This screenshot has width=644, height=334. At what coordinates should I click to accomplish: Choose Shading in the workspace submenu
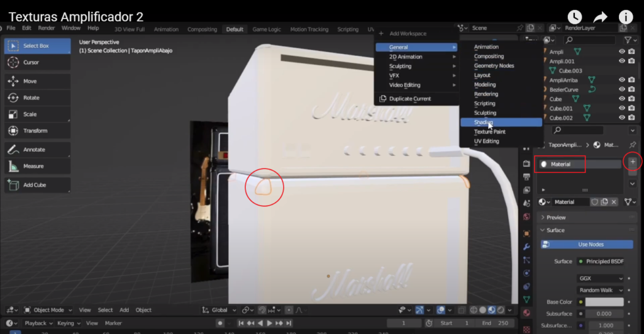point(501,122)
